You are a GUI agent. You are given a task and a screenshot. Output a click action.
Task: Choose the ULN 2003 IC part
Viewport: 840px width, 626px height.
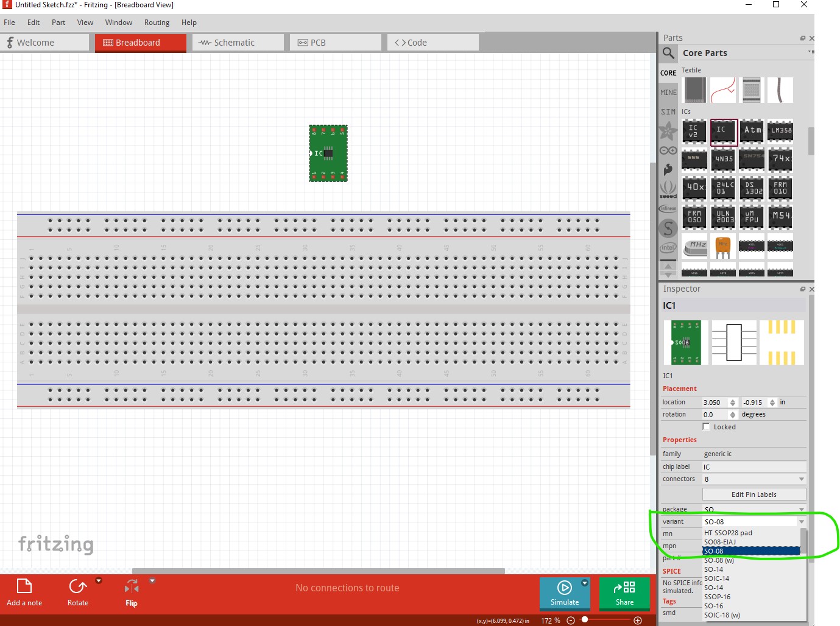coord(723,216)
